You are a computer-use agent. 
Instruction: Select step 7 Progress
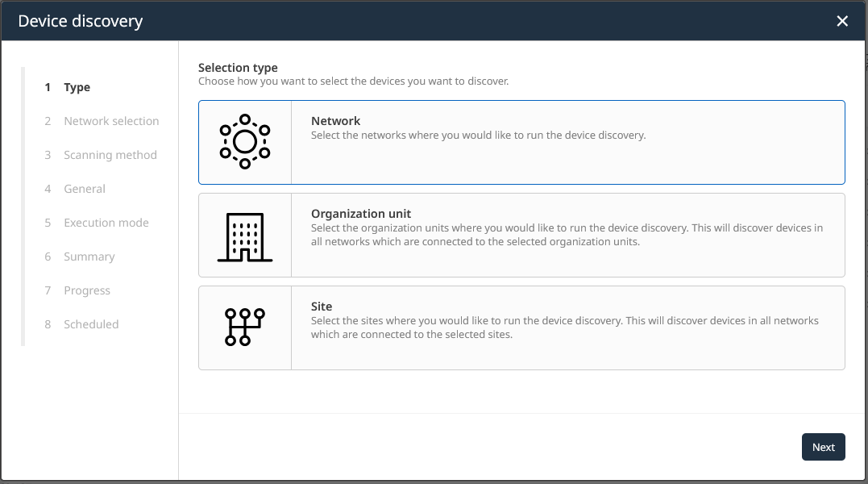pos(87,290)
